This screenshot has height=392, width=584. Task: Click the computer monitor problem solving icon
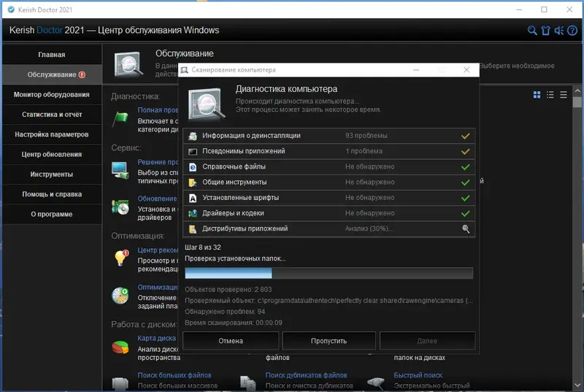120,171
